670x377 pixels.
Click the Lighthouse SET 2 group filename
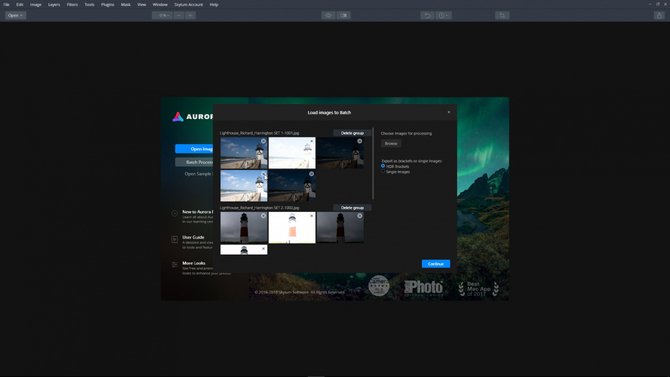point(259,208)
